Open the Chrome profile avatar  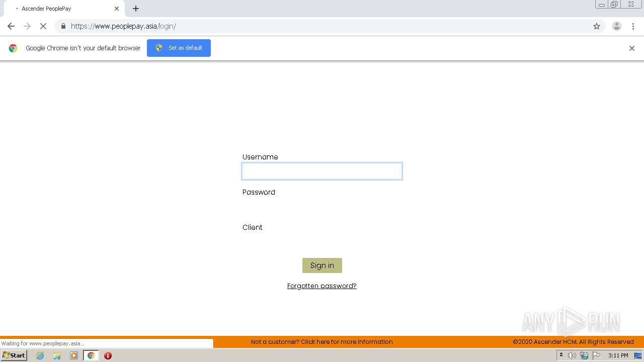617,26
